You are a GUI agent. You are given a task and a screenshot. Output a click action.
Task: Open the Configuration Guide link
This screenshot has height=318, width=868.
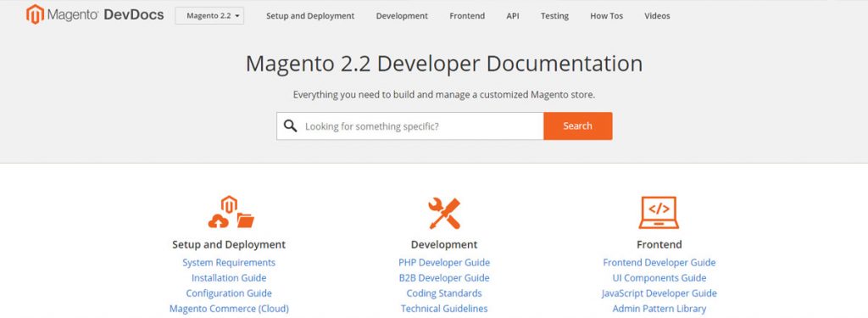[229, 293]
